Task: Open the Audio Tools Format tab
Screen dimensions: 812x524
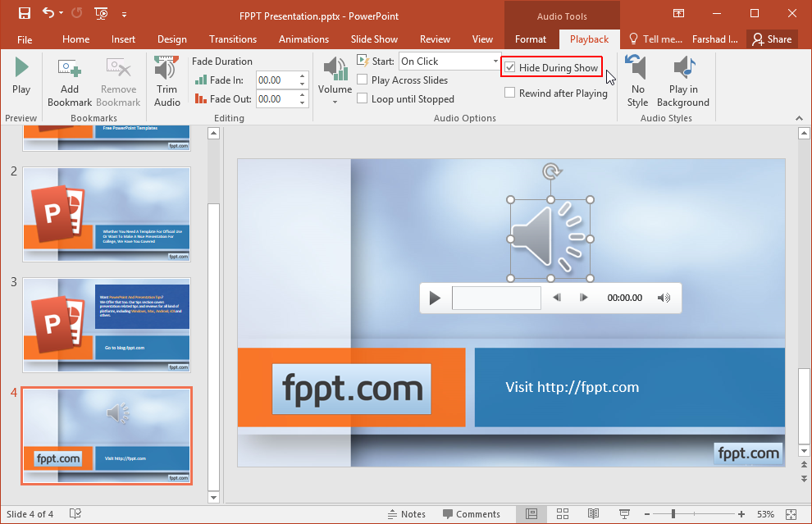Action: point(531,39)
